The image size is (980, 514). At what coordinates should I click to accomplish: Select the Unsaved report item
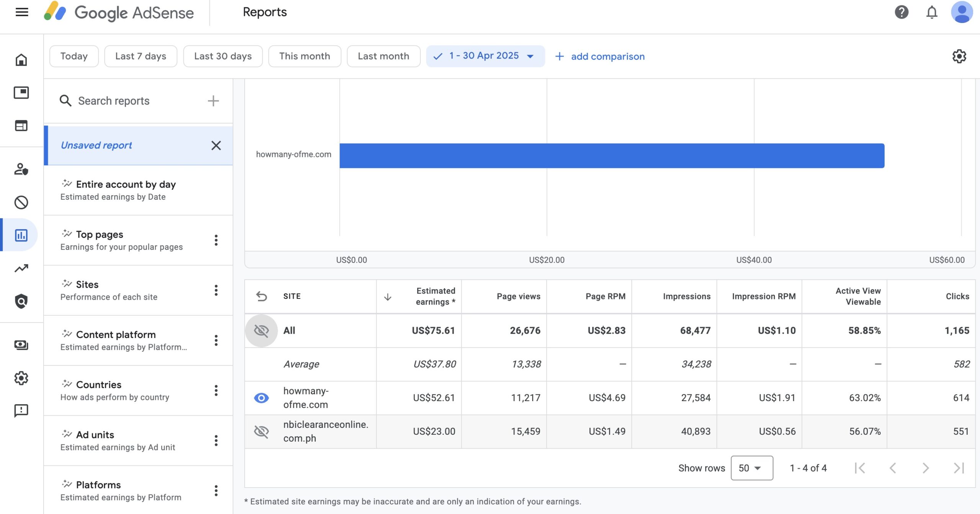(138, 145)
